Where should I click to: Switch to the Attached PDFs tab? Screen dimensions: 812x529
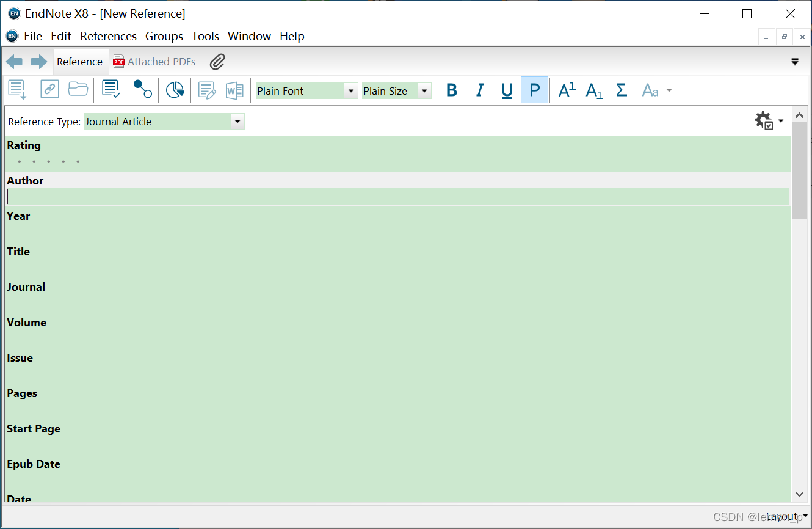point(155,62)
